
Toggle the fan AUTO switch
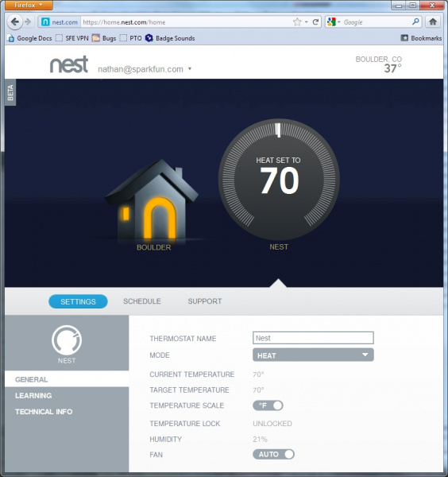[273, 454]
